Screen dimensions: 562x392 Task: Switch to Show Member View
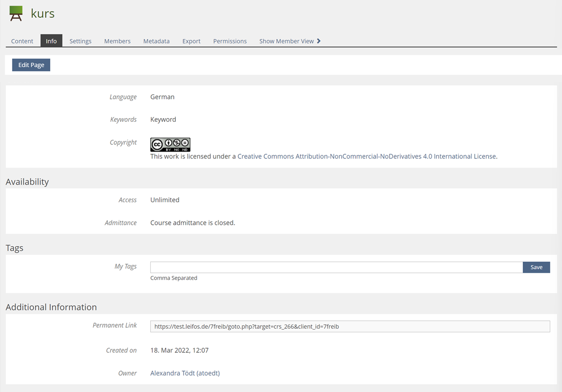[x=286, y=41]
